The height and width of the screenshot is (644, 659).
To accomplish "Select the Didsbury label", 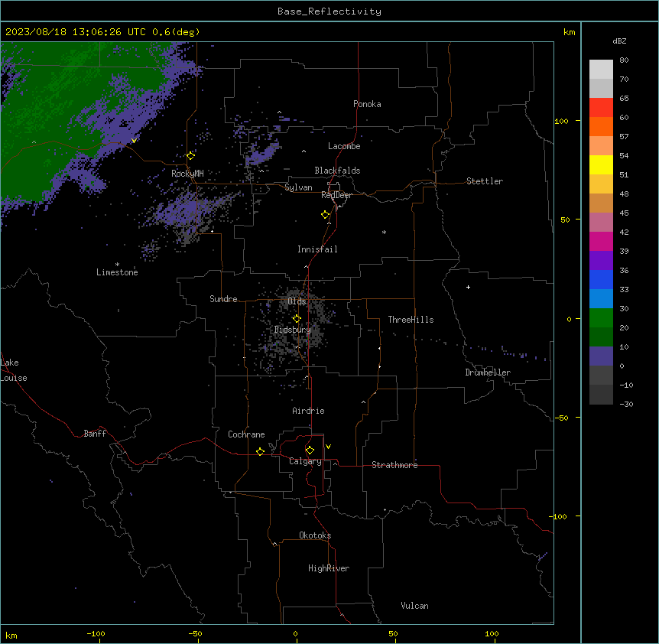I will tap(293, 330).
